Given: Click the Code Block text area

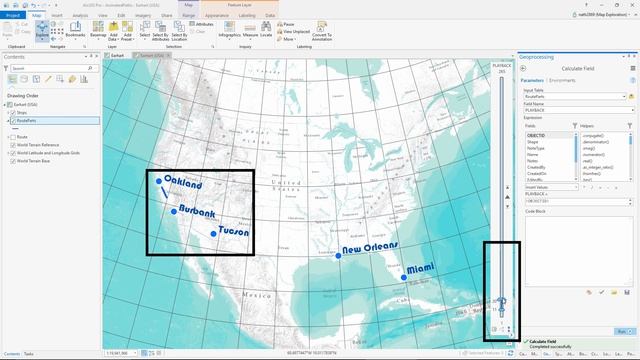Looking at the screenshot, I should [x=579, y=251].
